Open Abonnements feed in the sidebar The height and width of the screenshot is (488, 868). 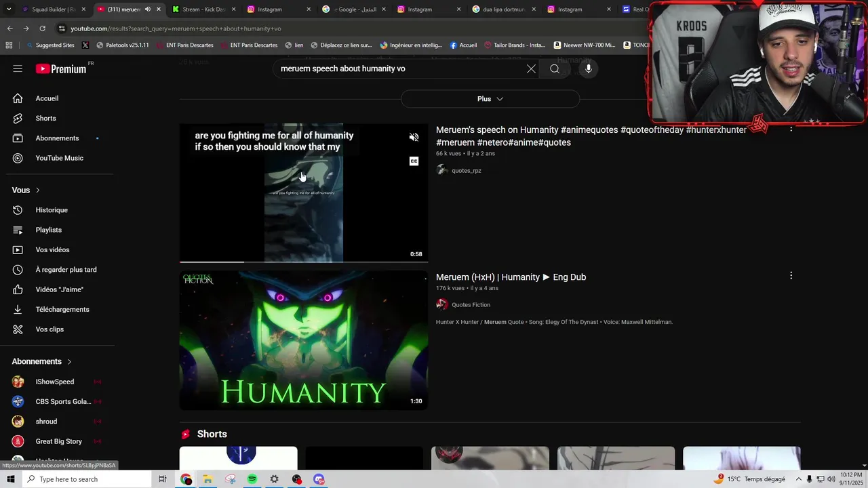57,138
